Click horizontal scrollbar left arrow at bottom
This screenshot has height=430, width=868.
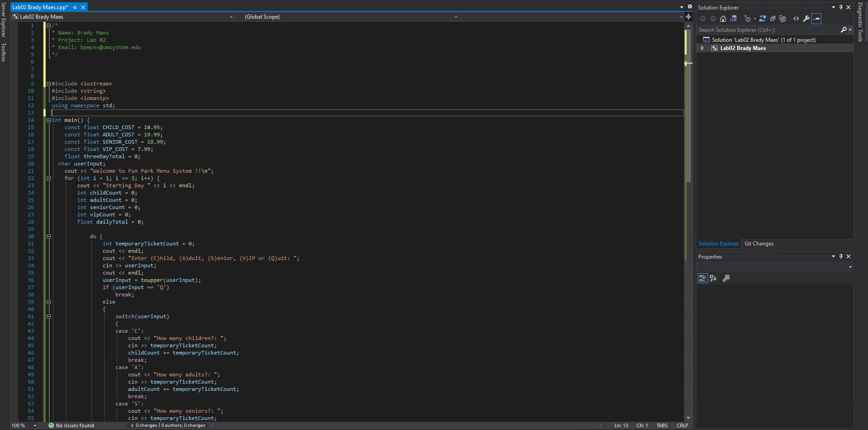click(212, 425)
